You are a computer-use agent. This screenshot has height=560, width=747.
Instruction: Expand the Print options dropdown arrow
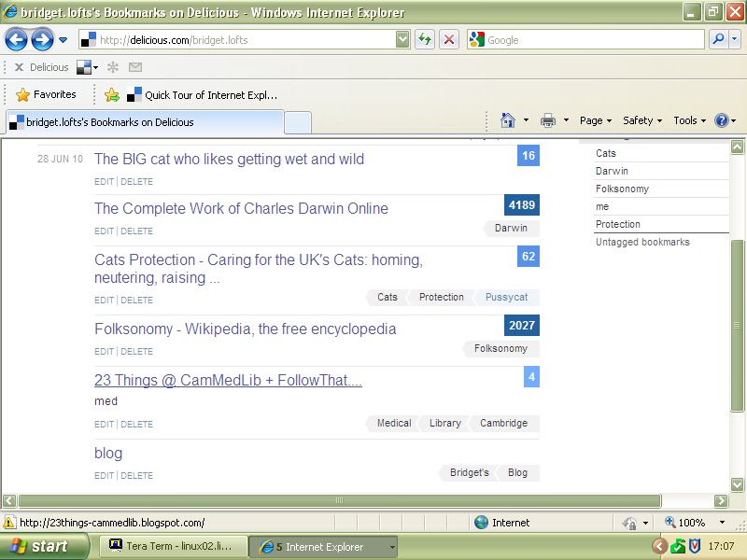click(566, 120)
